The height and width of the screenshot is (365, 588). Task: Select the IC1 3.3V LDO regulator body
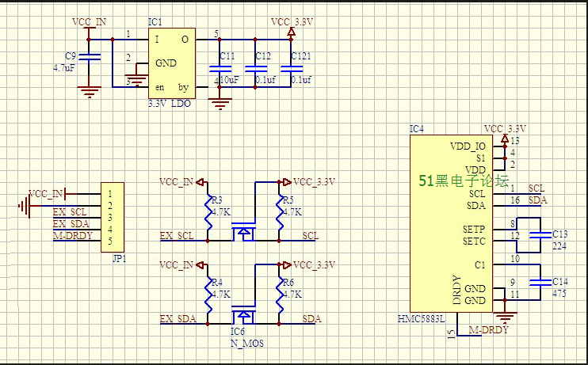point(172,63)
